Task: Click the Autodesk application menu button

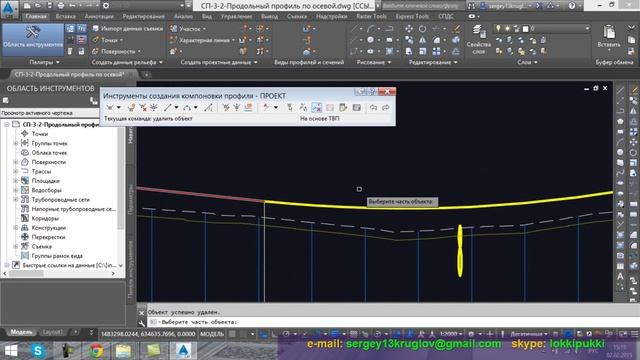Action: [10, 9]
